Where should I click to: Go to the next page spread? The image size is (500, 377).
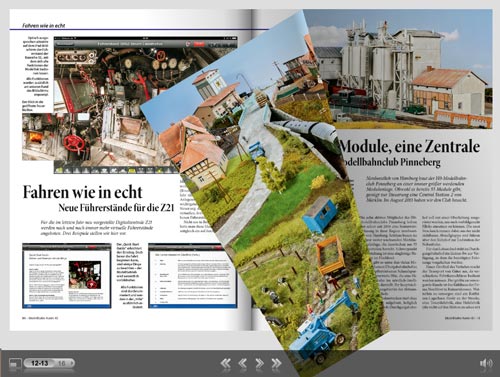(259, 363)
